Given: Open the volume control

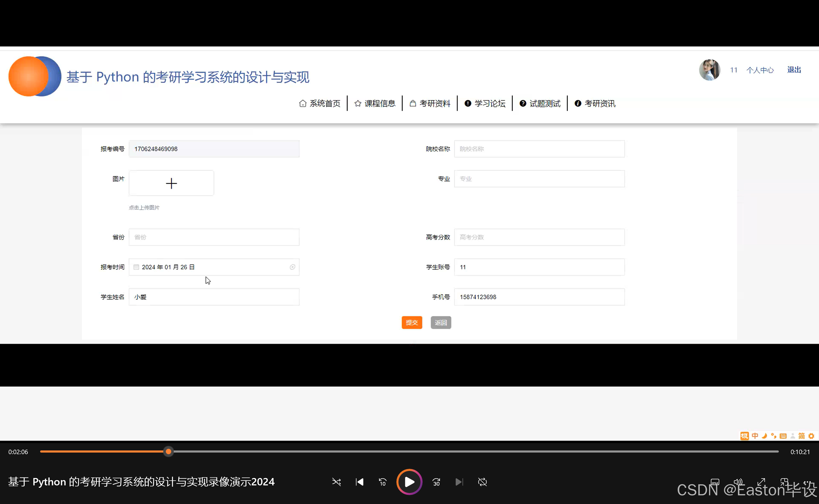Looking at the screenshot, I should tap(738, 482).
